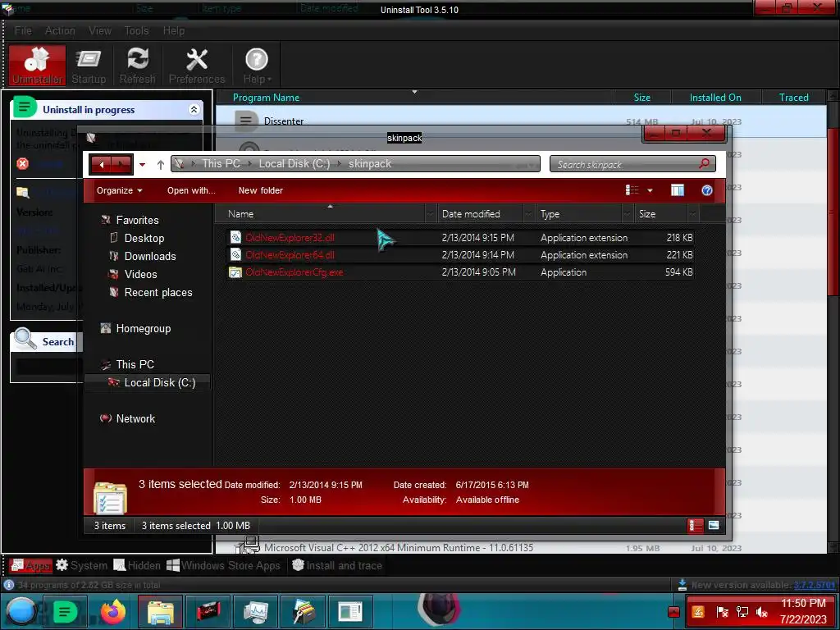Click the red search magnifier icon
The image size is (840, 630).
click(705, 163)
